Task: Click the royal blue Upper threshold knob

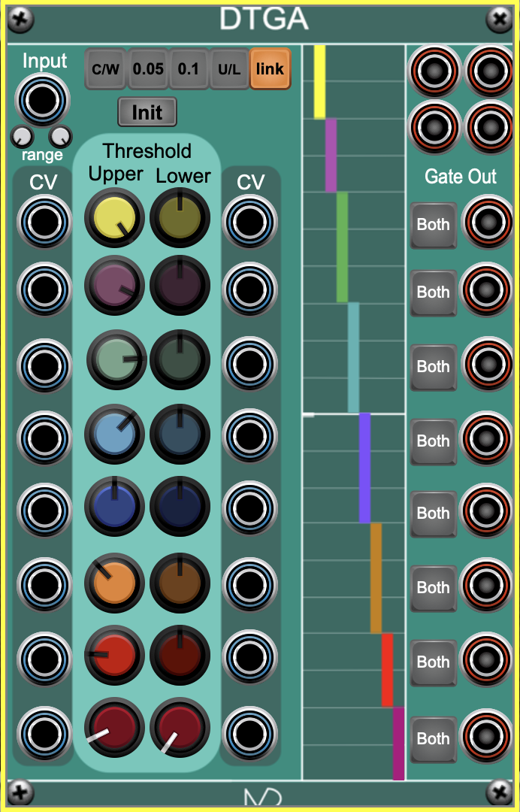Action: (114, 506)
